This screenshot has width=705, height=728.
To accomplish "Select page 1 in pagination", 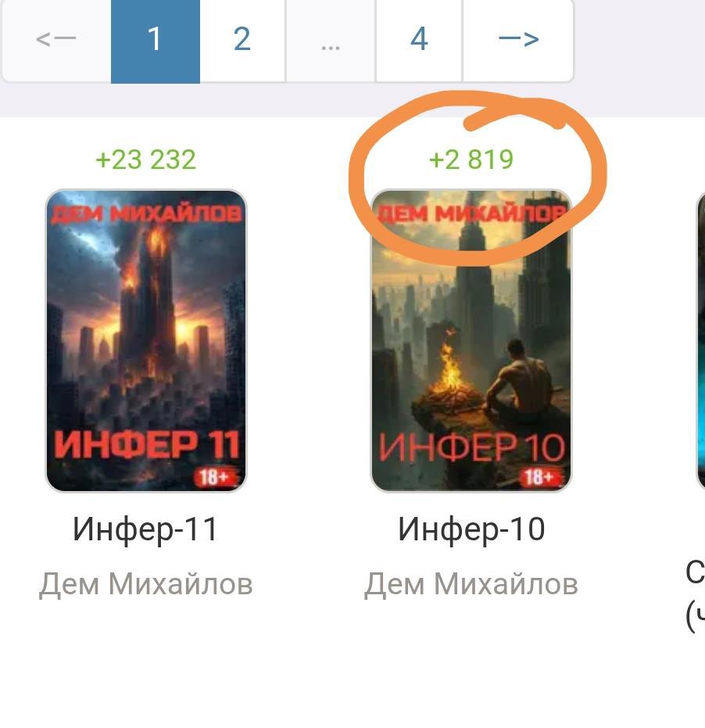I will (156, 39).
